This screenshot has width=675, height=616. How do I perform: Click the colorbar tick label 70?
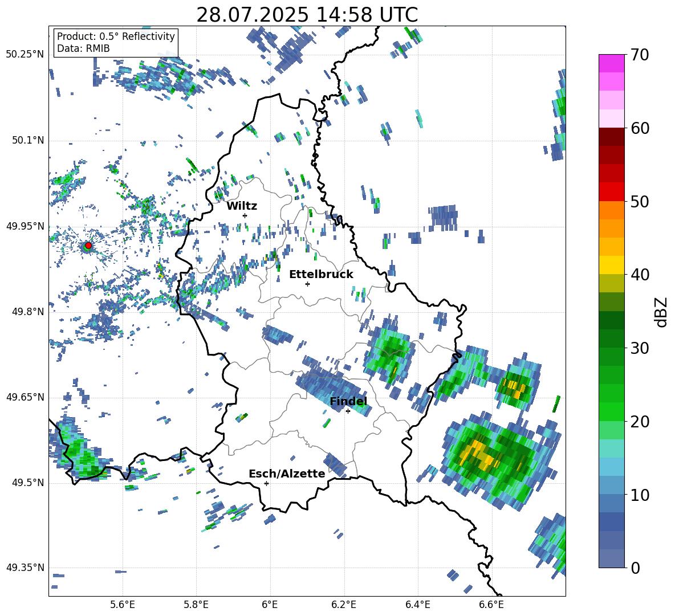pyautogui.click(x=640, y=55)
